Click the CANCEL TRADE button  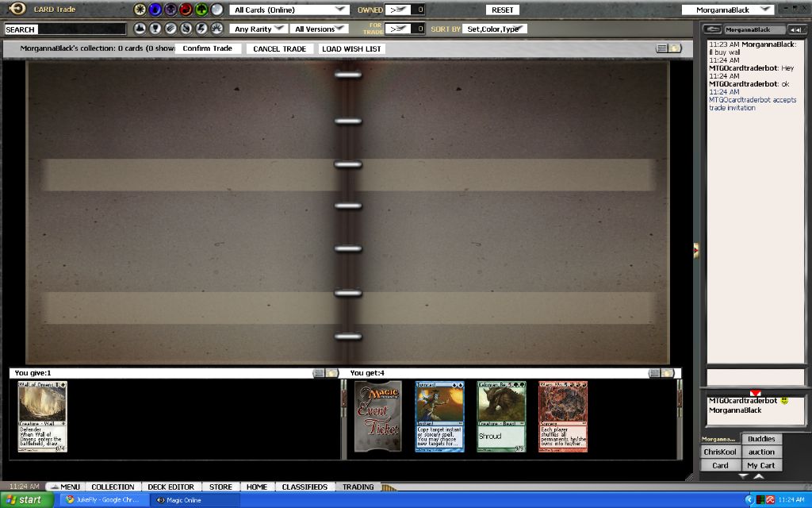coord(279,48)
